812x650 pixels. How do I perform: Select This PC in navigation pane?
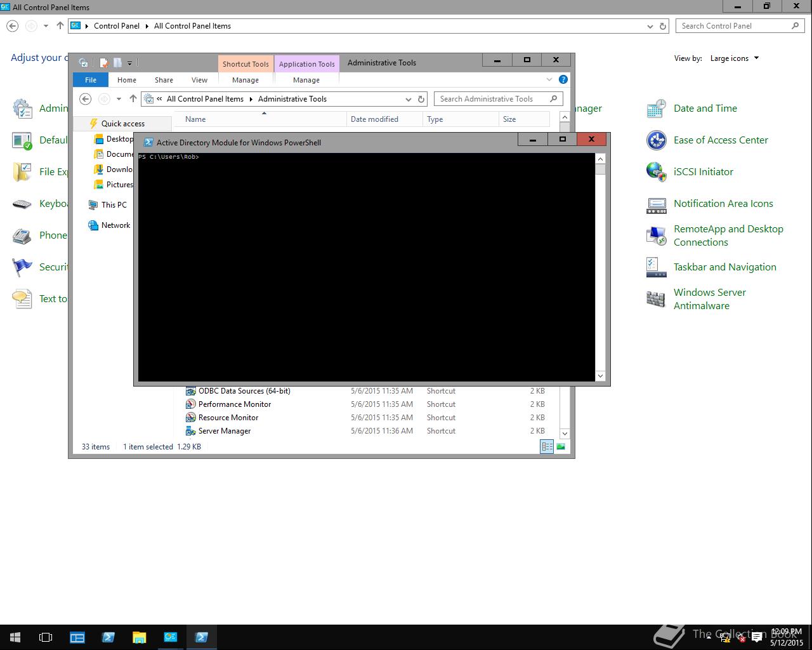coord(108,205)
